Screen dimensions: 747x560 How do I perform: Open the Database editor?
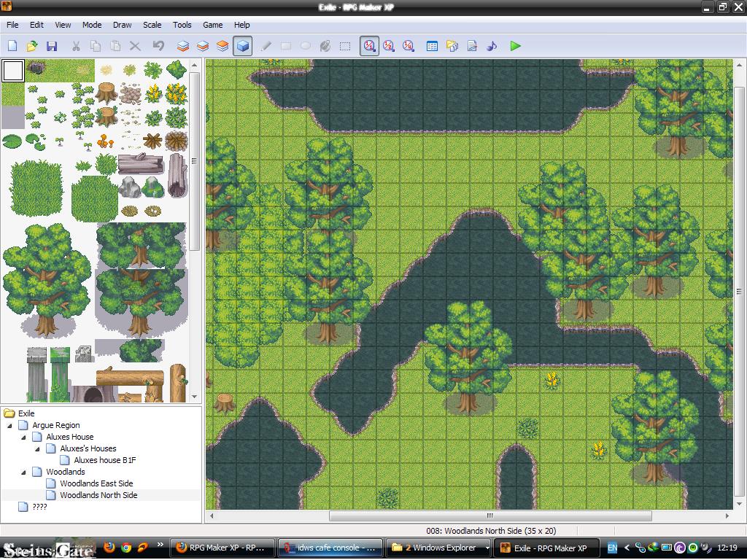click(x=432, y=46)
